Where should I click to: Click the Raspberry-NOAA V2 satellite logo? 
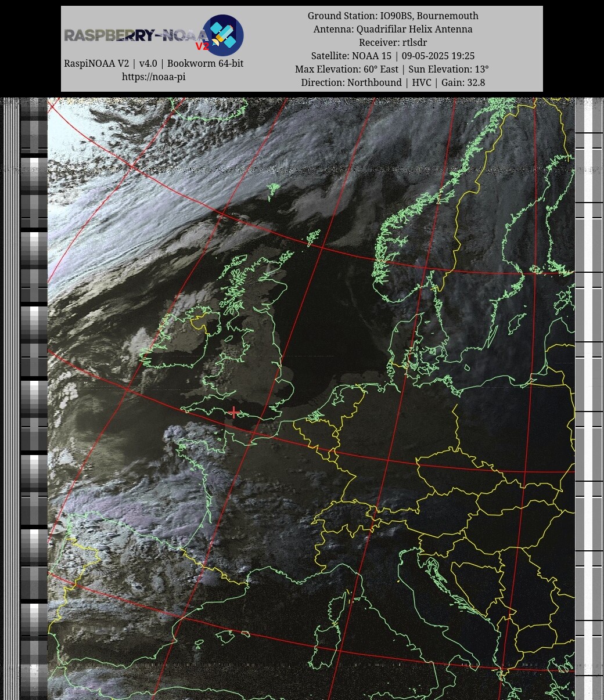point(223,35)
